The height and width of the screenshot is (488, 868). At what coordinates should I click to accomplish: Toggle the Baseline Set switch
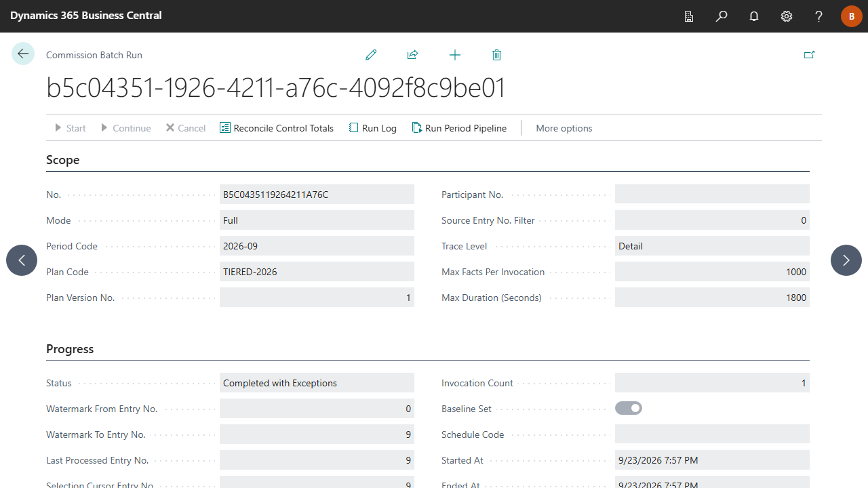[629, 409]
